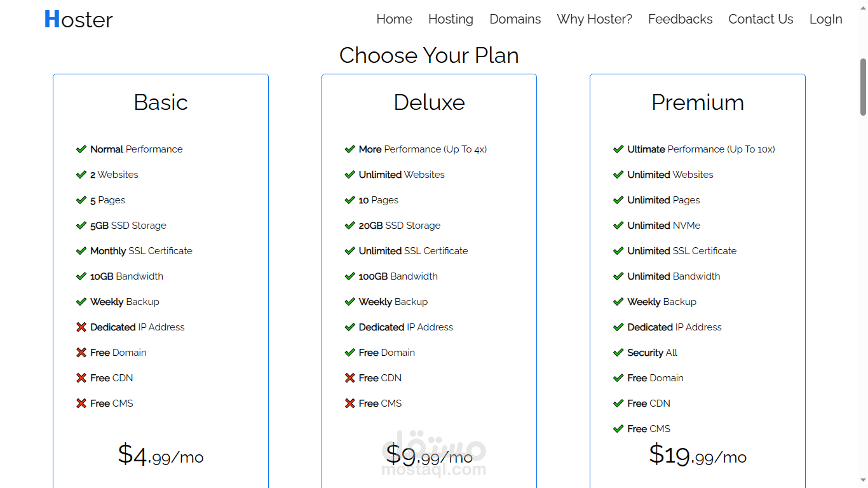The height and width of the screenshot is (488, 868).
Task: Click red X icon beside Basic Free Domain
Action: 81,353
